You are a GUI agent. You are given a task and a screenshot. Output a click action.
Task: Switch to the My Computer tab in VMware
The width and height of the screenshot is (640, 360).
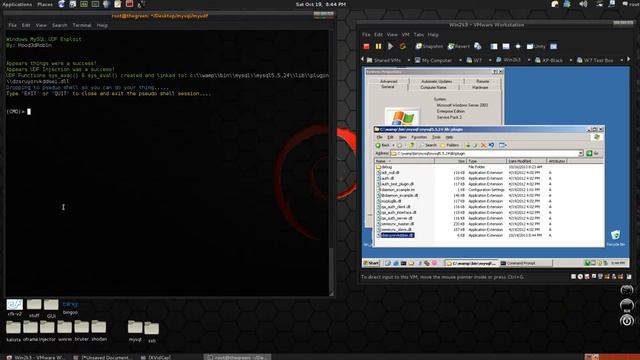[x=433, y=60]
